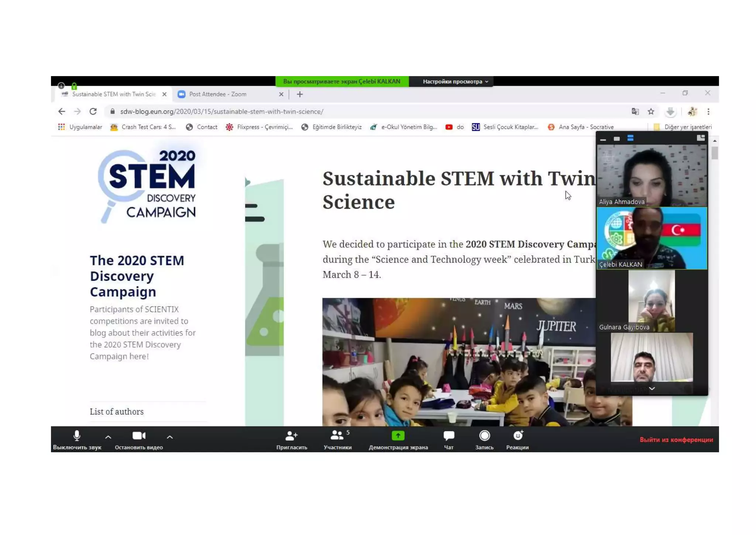Open the Invite participants icon
The height and width of the screenshot is (535, 756).
coord(291,436)
